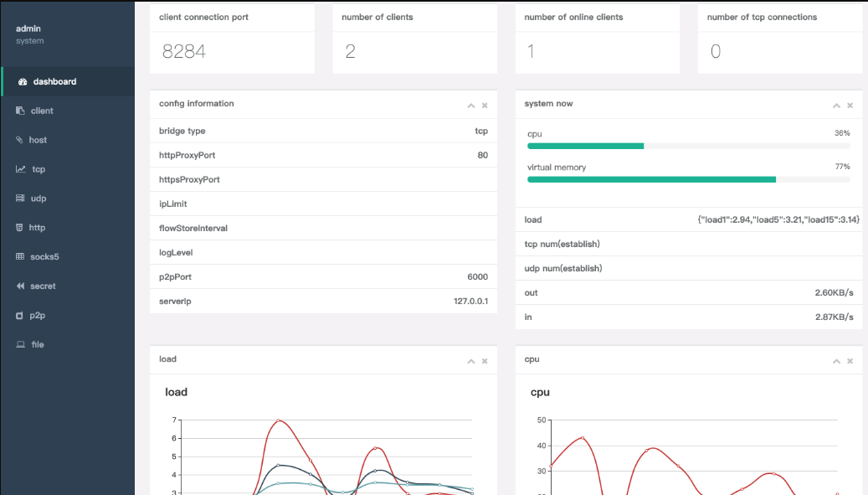Click the client icon in sidebar
Viewport: 868px width, 495px height.
[x=20, y=111]
